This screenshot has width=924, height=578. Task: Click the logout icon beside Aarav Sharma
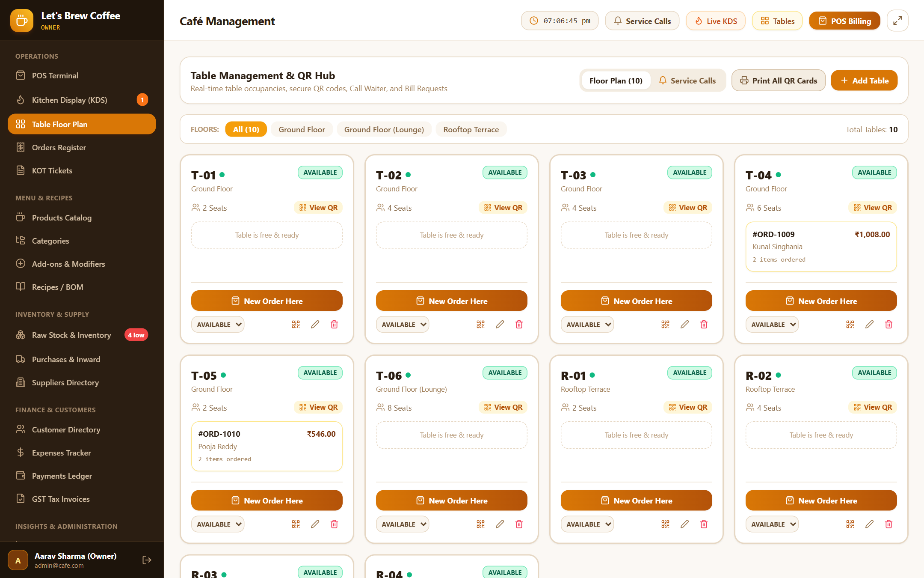pos(147,560)
